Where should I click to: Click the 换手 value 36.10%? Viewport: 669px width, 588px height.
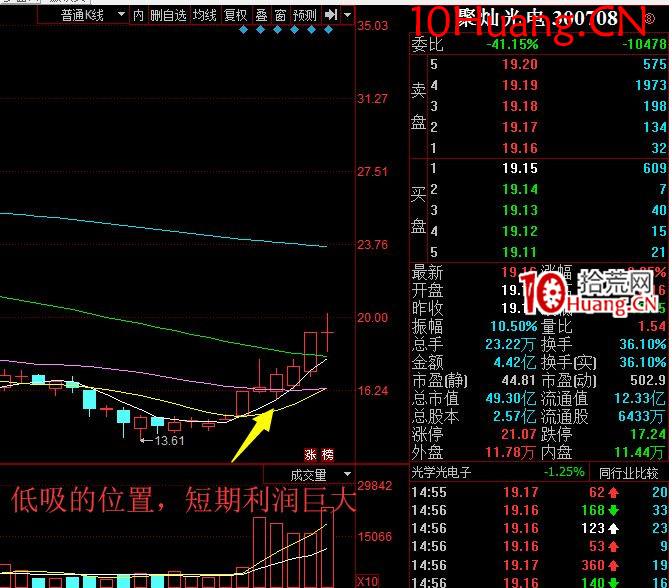tap(643, 344)
